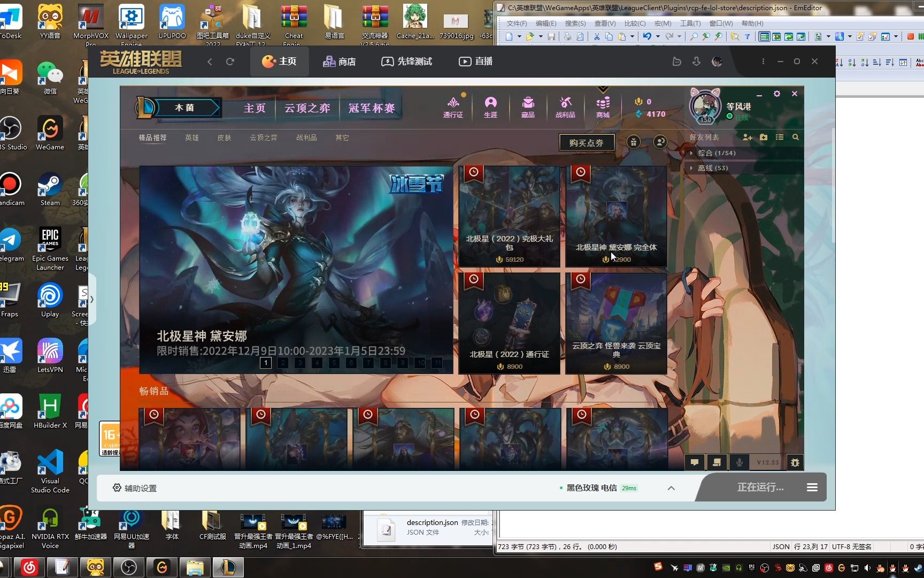
Task: Click the OBS icon in the taskbar
Action: click(x=129, y=567)
